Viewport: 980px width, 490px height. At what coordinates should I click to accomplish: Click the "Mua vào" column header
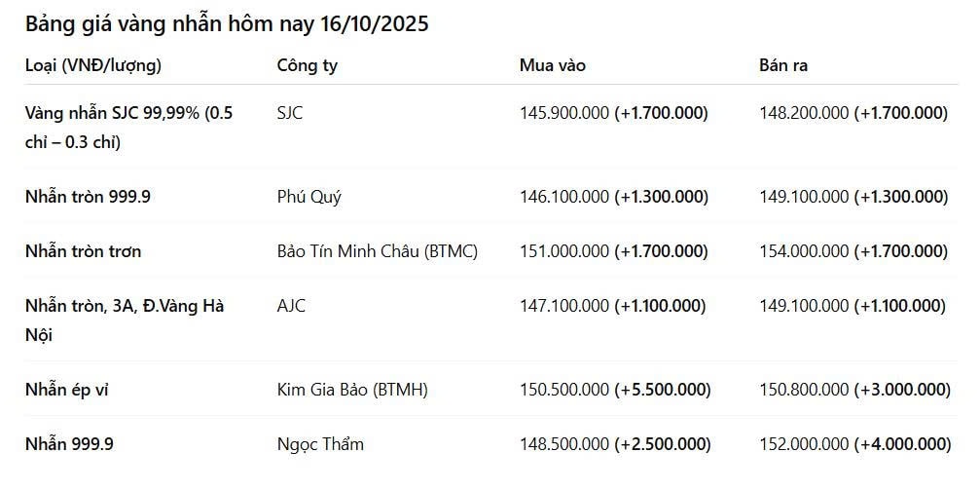pyautogui.click(x=553, y=65)
